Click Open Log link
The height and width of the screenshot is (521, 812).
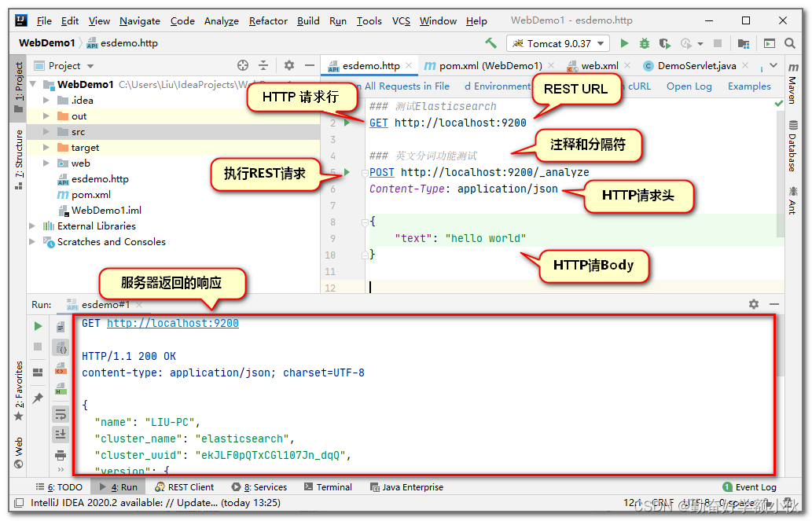pyautogui.click(x=689, y=86)
